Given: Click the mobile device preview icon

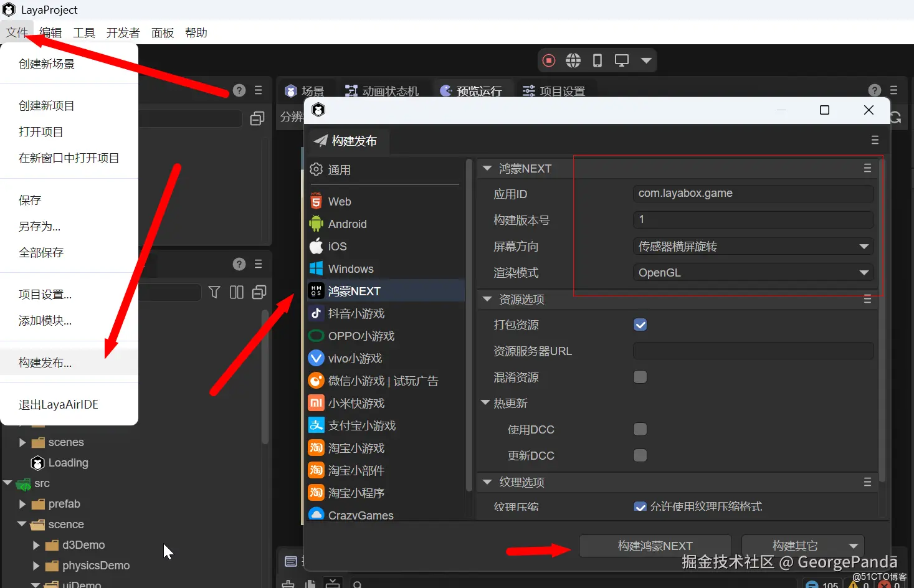Looking at the screenshot, I should coord(597,60).
